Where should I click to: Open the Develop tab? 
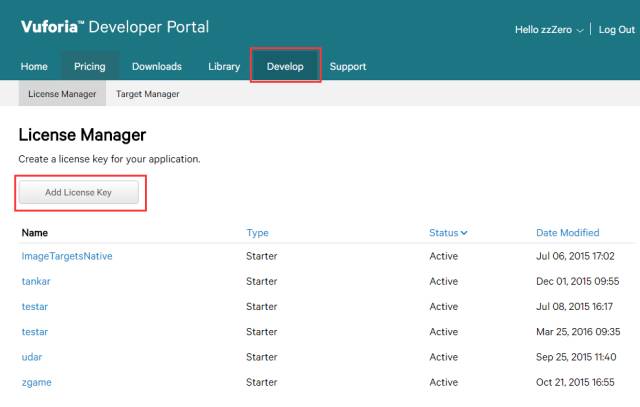(285, 66)
